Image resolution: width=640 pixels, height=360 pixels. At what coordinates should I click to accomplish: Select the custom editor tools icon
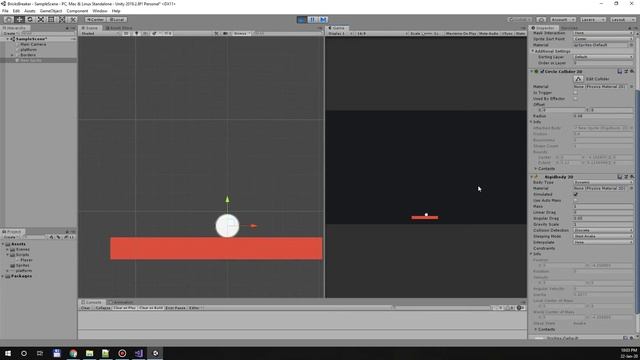(73, 19)
